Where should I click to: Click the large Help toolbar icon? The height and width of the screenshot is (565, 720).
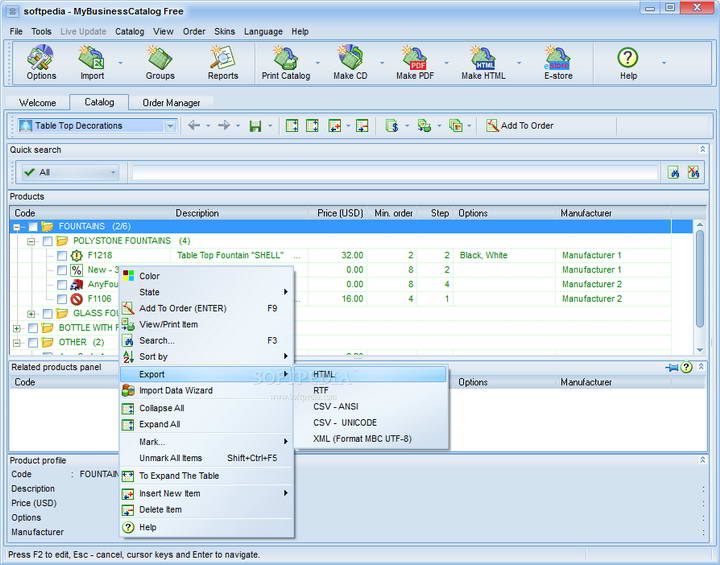pos(628,62)
